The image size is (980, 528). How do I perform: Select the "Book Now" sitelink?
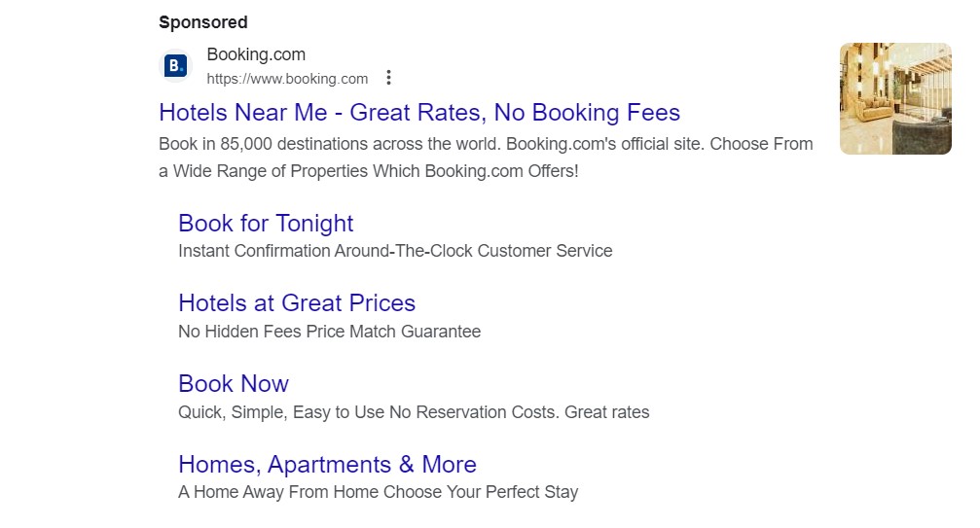pos(234,383)
